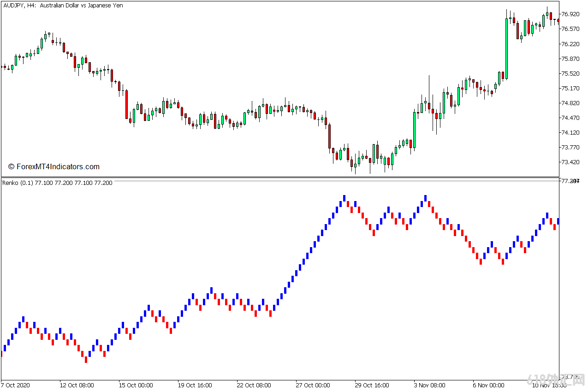Image resolution: width=588 pixels, height=391 pixels.
Task: Click the 73.420 price level label
Action: tap(570, 162)
